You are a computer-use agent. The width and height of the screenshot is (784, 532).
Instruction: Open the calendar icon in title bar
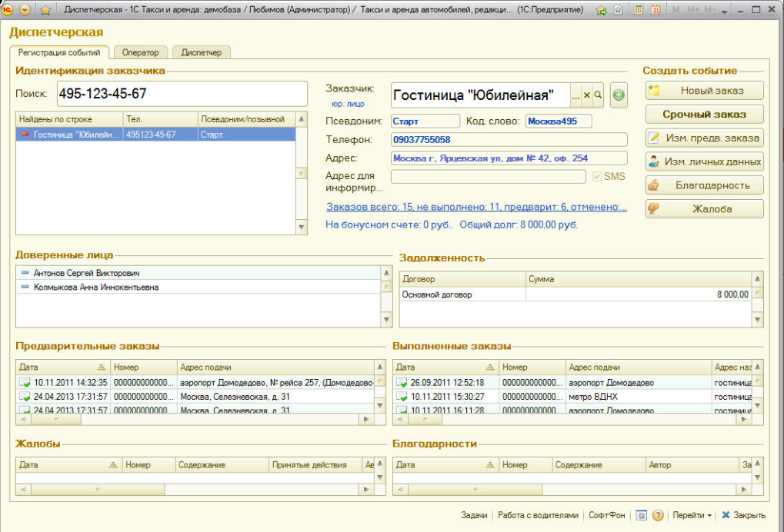coord(655,10)
